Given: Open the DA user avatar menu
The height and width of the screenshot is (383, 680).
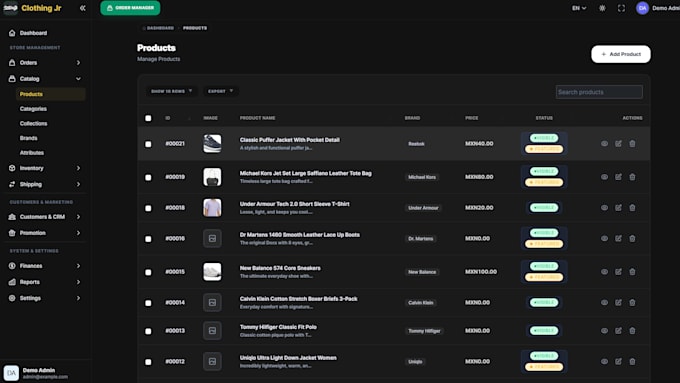Looking at the screenshot, I should pyautogui.click(x=642, y=8).
